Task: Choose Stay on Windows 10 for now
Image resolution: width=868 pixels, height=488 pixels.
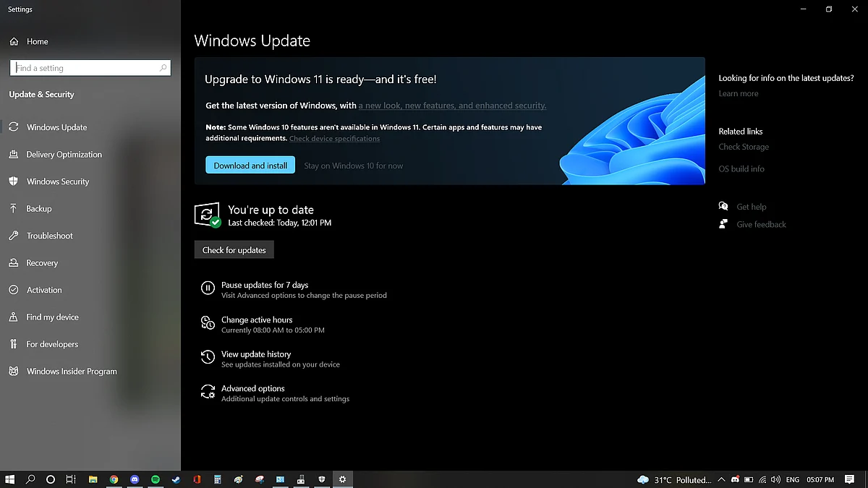Action: [x=353, y=166]
